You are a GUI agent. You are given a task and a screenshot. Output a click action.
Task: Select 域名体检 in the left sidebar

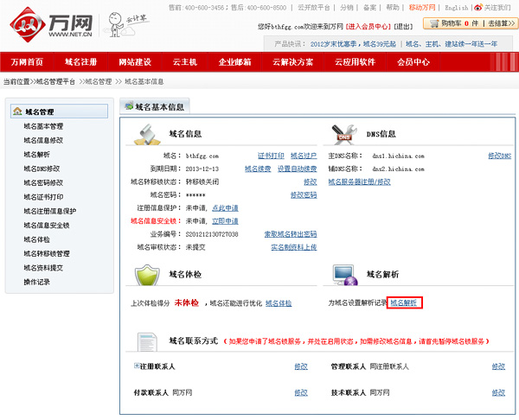[x=36, y=239]
